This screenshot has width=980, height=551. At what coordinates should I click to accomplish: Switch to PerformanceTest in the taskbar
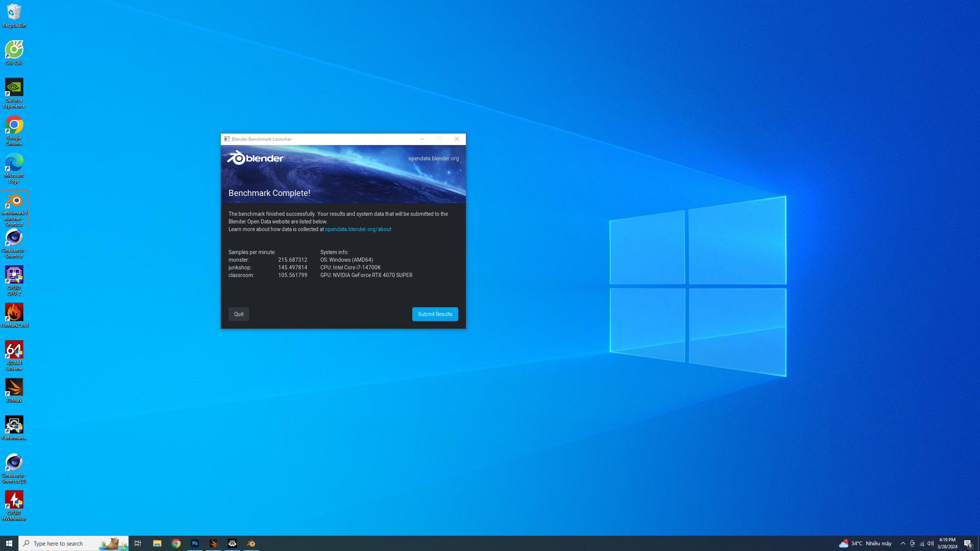point(232,543)
